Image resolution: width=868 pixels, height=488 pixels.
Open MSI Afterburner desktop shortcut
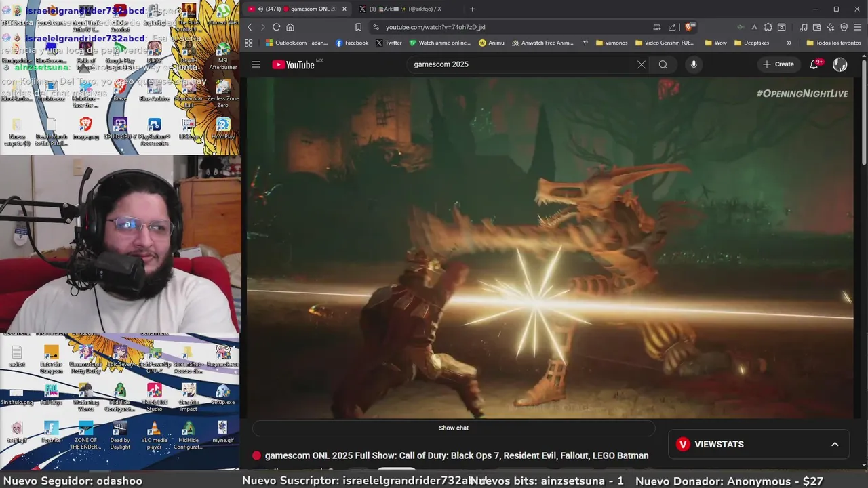[222, 57]
